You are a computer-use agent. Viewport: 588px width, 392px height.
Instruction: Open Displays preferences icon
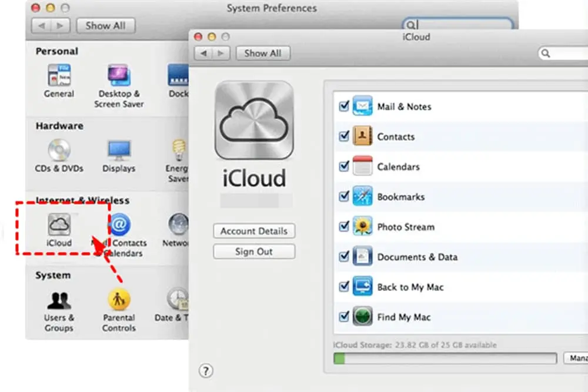tap(119, 150)
